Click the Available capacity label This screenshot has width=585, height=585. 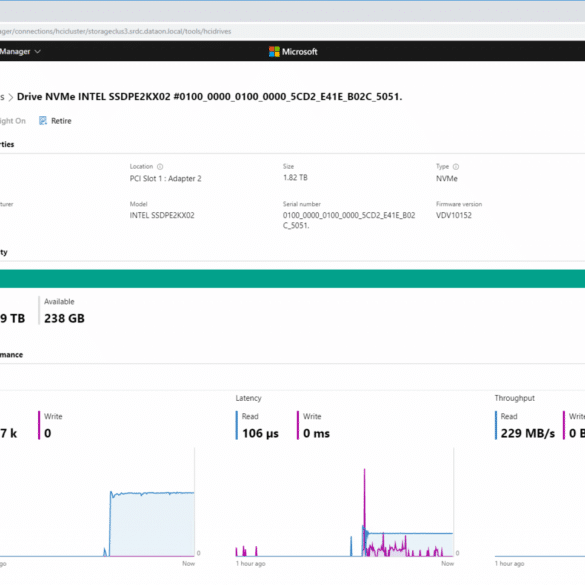pos(59,301)
